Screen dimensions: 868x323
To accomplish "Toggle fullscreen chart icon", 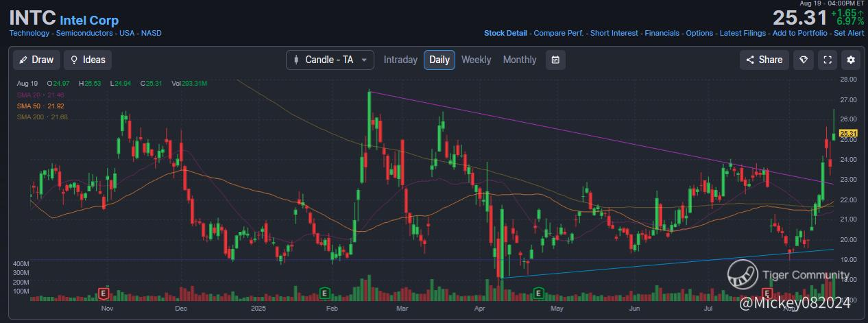I will click(x=828, y=60).
